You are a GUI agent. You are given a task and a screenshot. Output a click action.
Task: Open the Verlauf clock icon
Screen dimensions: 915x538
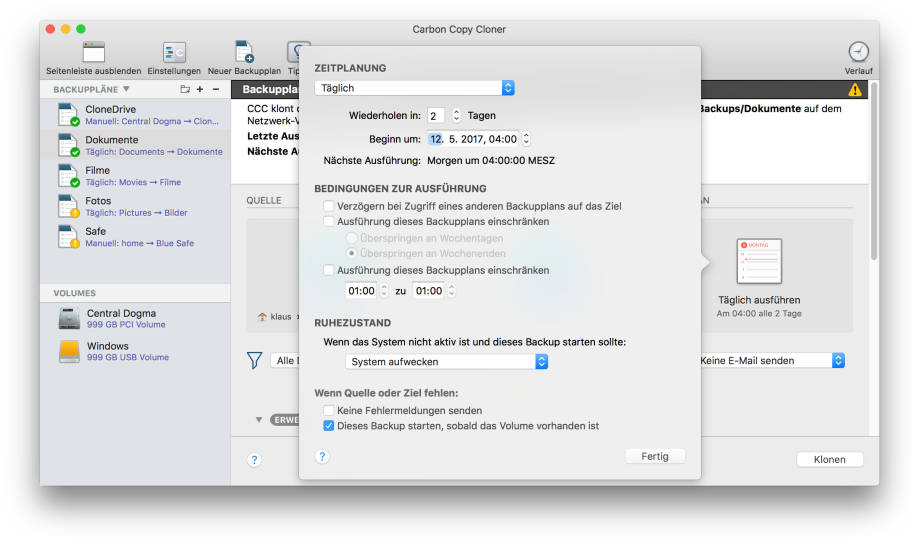[x=858, y=52]
